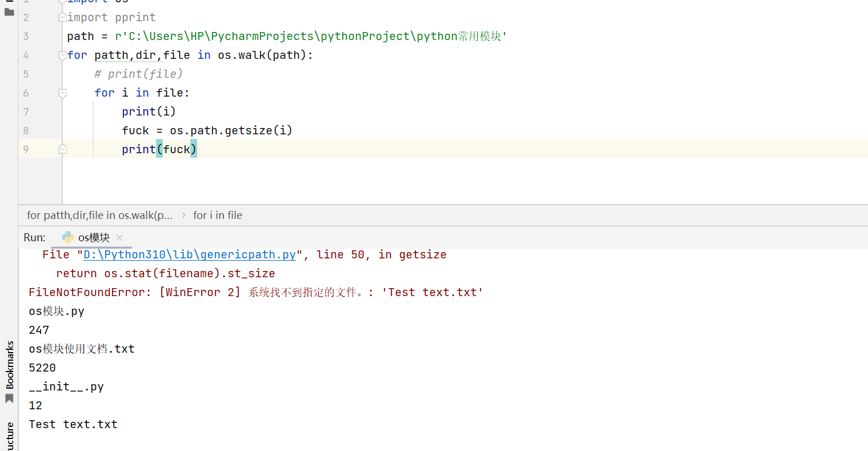The width and height of the screenshot is (868, 451).
Task: Click output line '__init__.py'
Action: (66, 386)
